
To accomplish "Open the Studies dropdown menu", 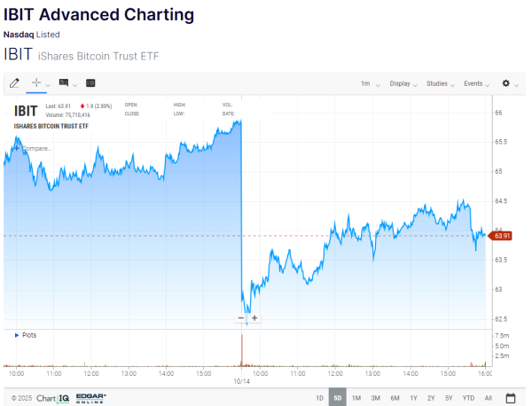I will (440, 83).
